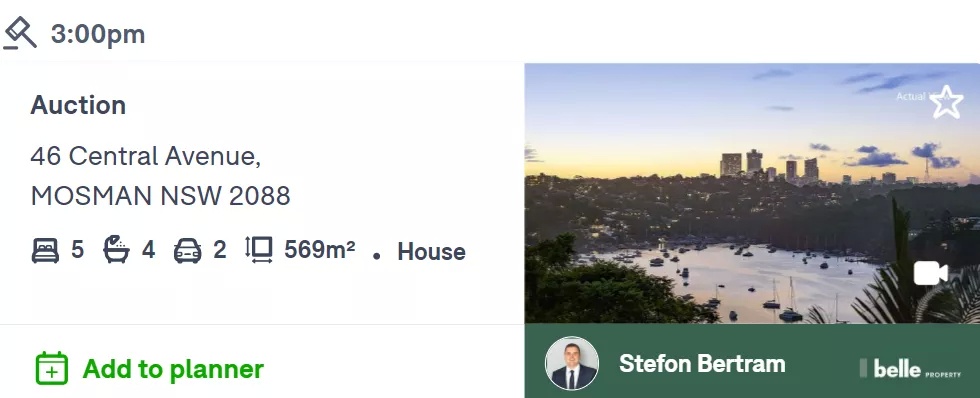Click the bathtub icon for bathrooms
Viewport: 980px width, 398px height.
(116, 249)
